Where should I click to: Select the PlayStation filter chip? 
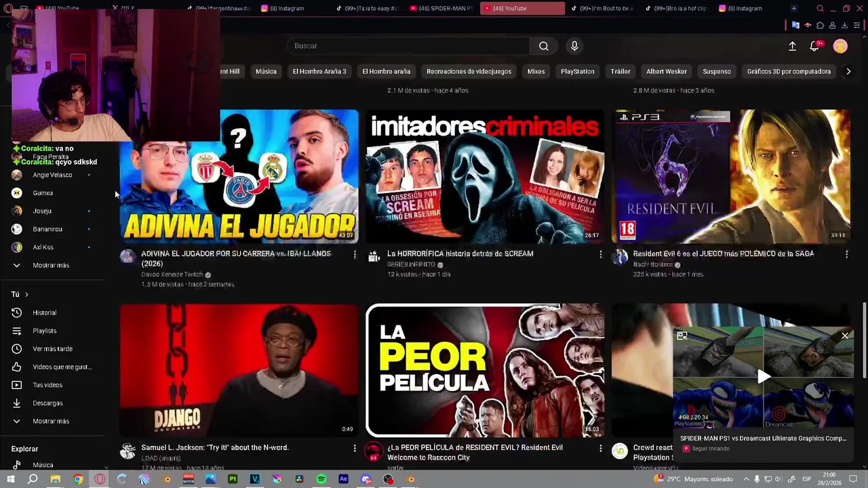pyautogui.click(x=577, y=71)
